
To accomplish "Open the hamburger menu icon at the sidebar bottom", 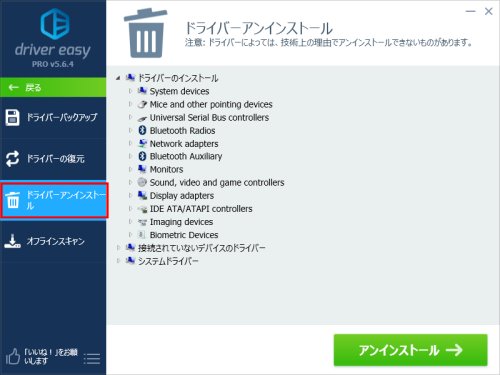I will [92, 359].
